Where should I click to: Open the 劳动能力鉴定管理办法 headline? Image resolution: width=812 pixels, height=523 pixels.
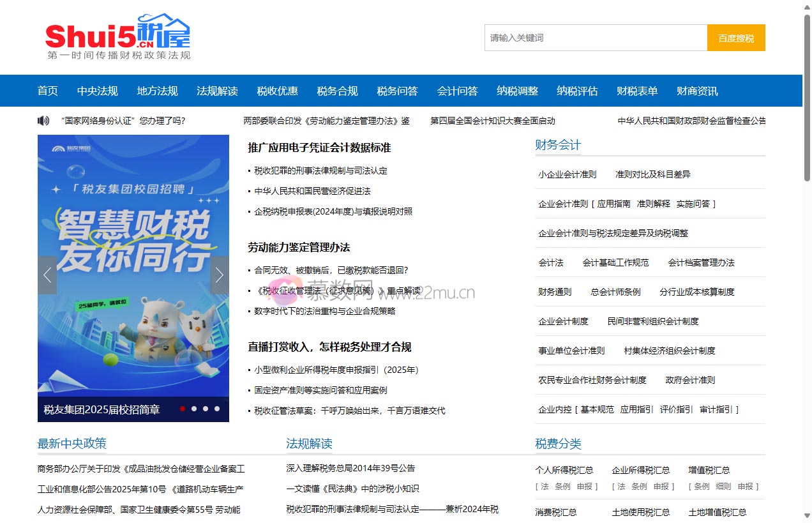click(x=299, y=247)
